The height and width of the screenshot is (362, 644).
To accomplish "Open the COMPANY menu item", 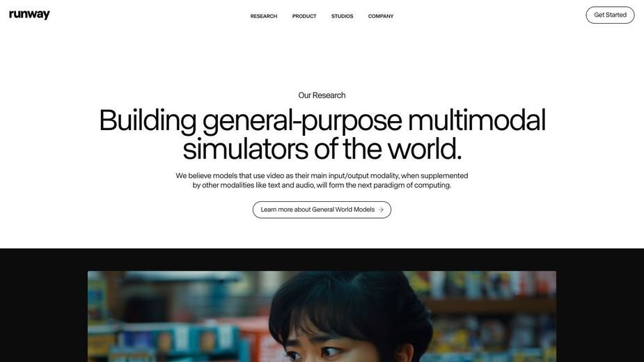I will 381,16.
